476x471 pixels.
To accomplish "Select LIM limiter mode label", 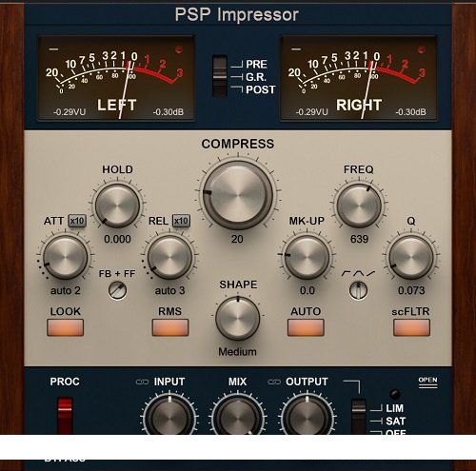I will (x=395, y=408).
